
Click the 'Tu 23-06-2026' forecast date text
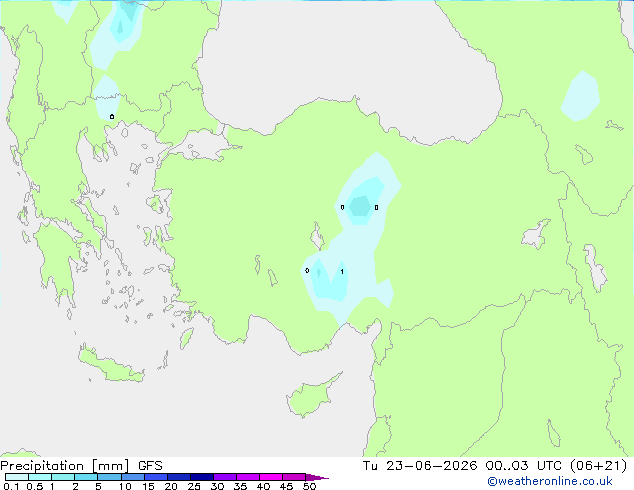click(x=420, y=466)
